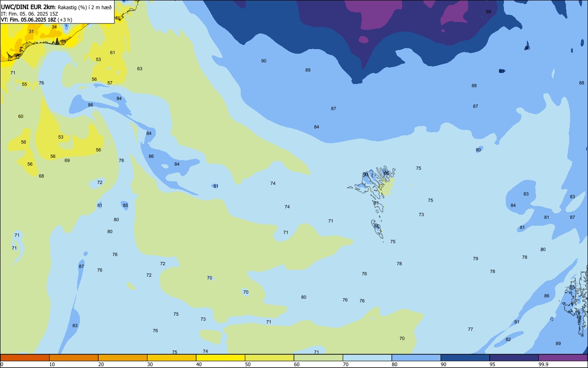Click the 'VT: Fim. 05.06.2025 18Z (+3 h)' line
Screen dimensions: 588x368
coord(36,20)
